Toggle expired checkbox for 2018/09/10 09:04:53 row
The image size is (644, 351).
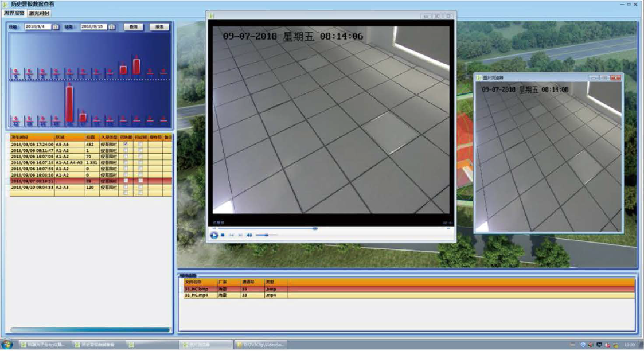pos(140,187)
